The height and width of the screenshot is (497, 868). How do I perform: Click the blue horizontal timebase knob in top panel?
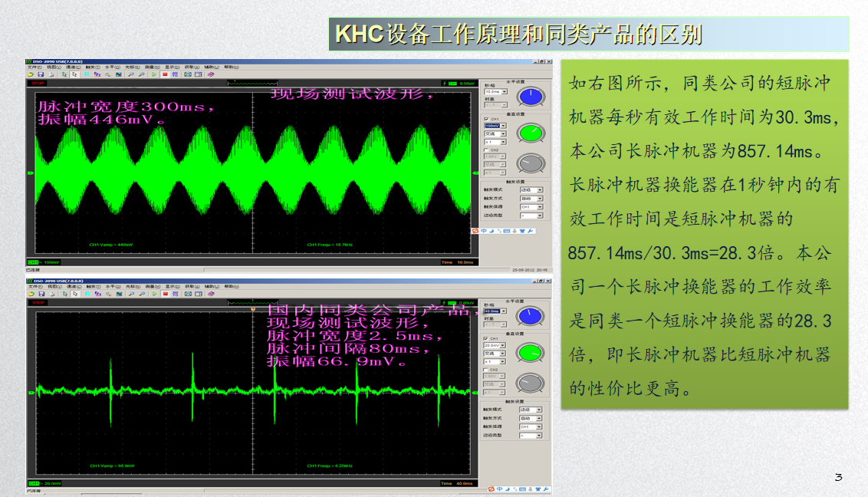[x=529, y=97]
